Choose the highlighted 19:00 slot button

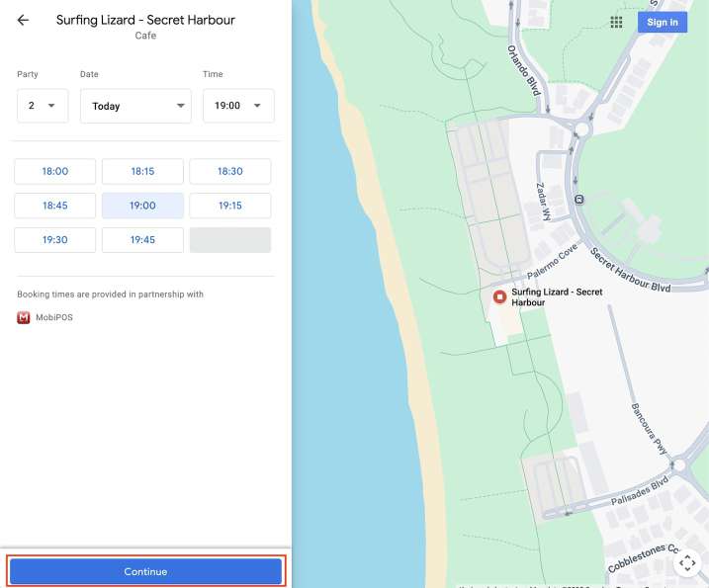(x=142, y=206)
